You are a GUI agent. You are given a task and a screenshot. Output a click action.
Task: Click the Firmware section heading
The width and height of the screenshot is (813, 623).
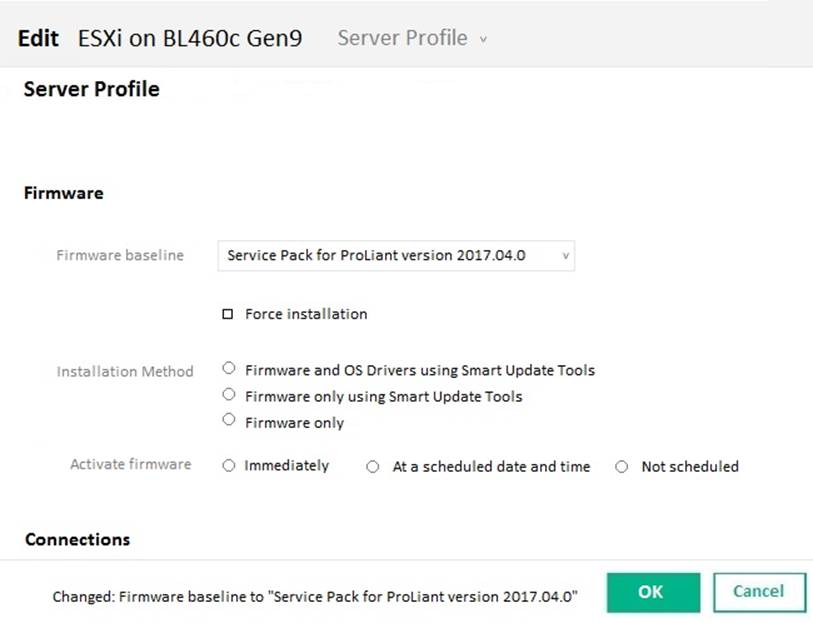click(63, 193)
